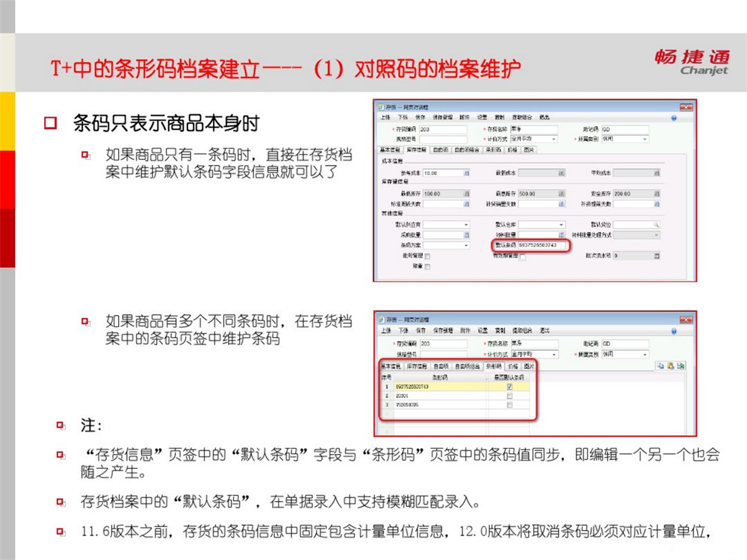The width and height of the screenshot is (747, 560).
Task: Switch to 基本信息 tab in inventory-info dialog
Action: 390,149
